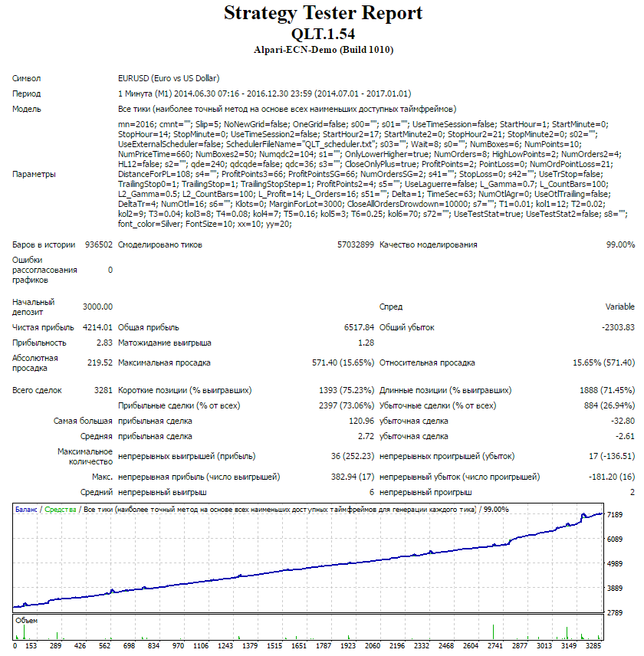Screen dimensions: 644x656
Task: Click the green 'Средства' chart legend
Action: (61, 510)
